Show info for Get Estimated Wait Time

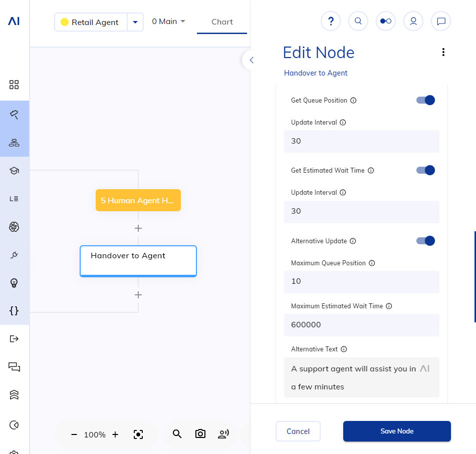[x=371, y=171]
